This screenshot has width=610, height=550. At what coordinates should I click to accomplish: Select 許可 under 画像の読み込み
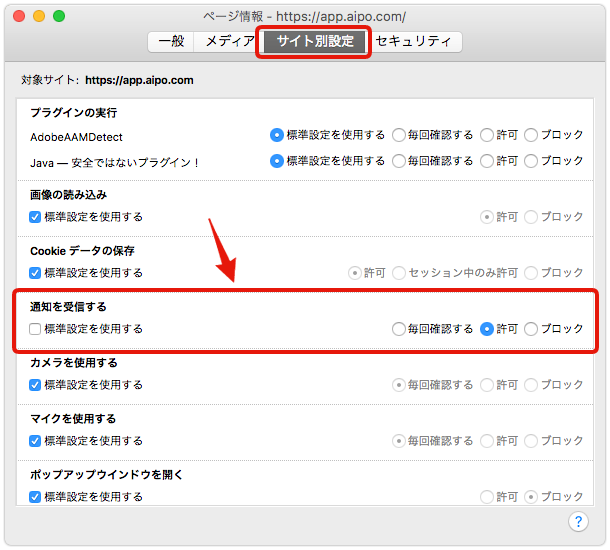tap(487, 217)
